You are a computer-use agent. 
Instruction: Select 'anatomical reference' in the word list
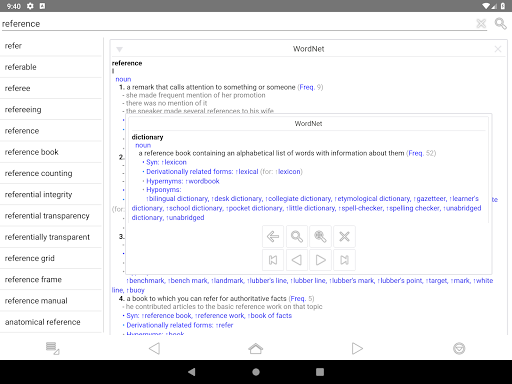(51, 322)
